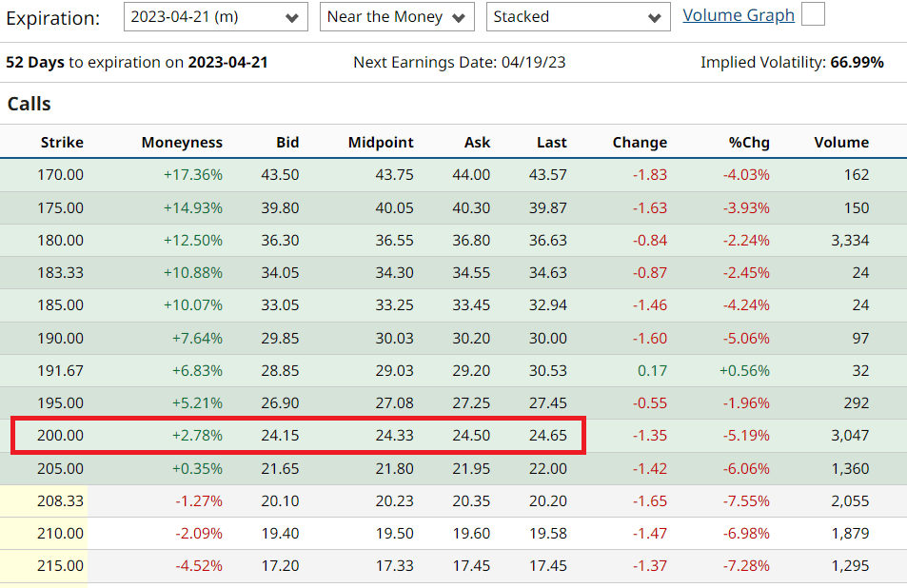
Task: Sort by the %Chg column header
Action: [749, 143]
